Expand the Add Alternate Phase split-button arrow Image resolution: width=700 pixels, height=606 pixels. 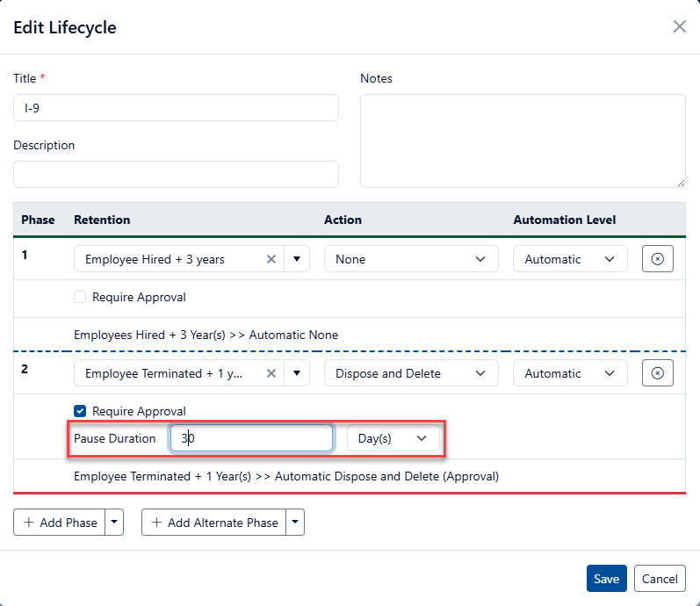click(x=295, y=523)
